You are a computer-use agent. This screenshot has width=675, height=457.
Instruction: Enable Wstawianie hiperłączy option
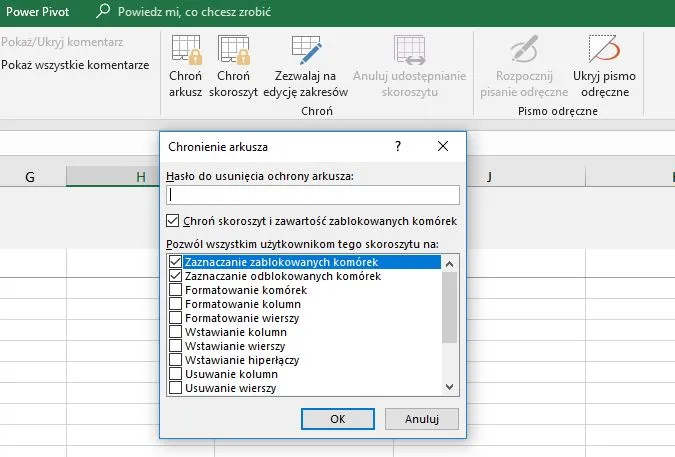(x=176, y=359)
